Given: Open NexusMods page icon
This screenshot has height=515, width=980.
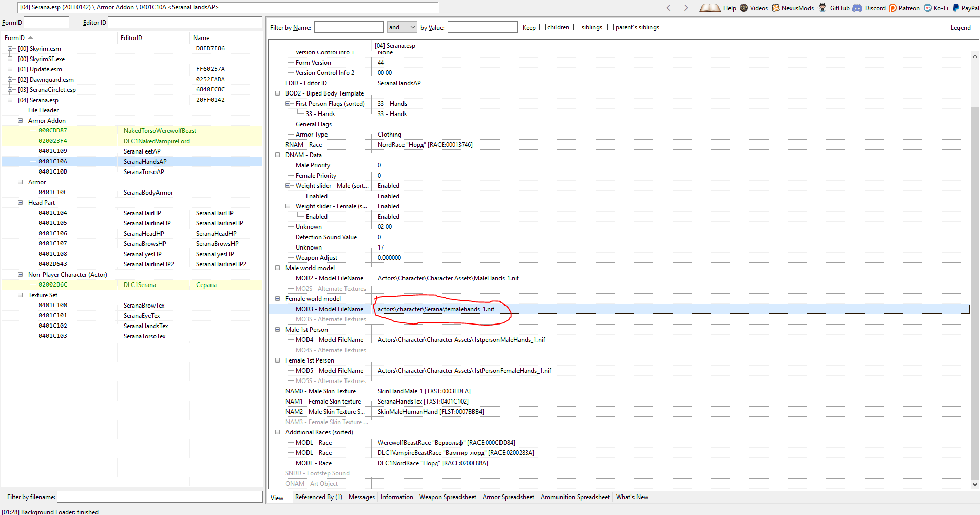Looking at the screenshot, I should click(776, 8).
